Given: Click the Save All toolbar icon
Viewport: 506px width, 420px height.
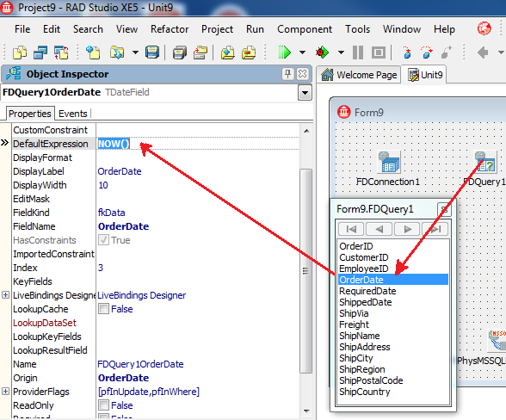Looking at the screenshot, I should click(x=179, y=52).
